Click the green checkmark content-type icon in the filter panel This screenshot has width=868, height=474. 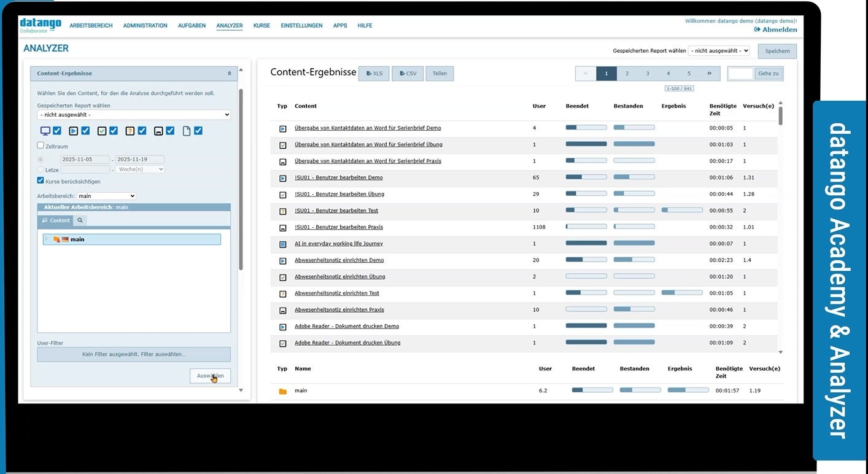(x=102, y=131)
